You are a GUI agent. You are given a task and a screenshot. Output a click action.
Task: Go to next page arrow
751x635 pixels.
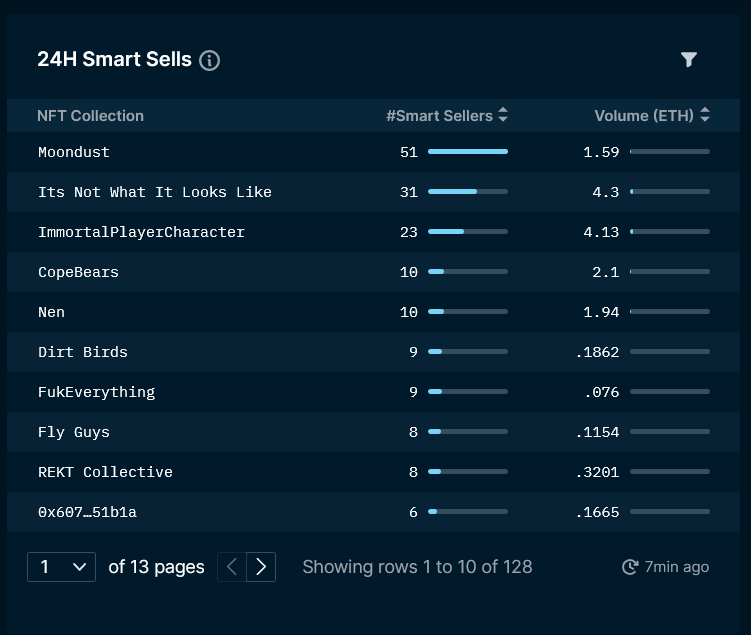click(x=261, y=567)
